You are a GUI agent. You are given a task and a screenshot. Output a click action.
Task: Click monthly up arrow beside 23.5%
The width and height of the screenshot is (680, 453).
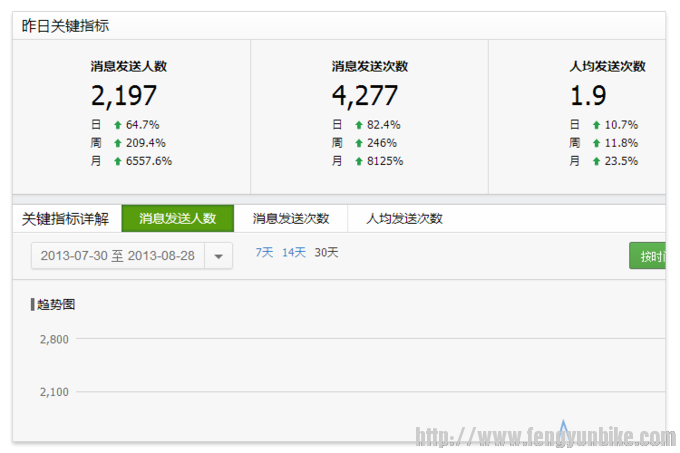coord(597,161)
